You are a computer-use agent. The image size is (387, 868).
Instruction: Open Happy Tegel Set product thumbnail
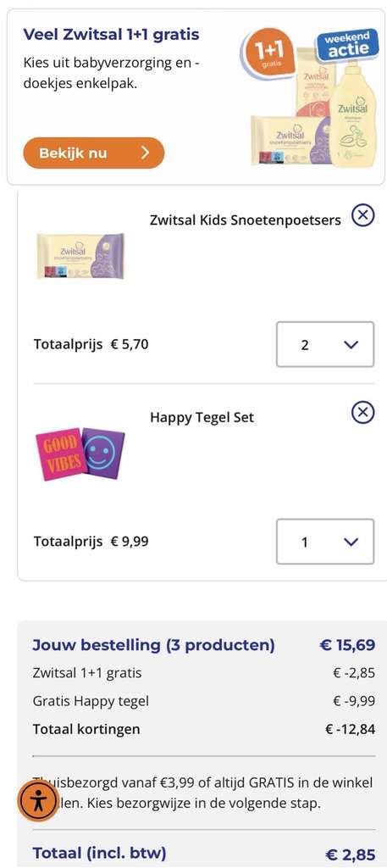coord(80,454)
